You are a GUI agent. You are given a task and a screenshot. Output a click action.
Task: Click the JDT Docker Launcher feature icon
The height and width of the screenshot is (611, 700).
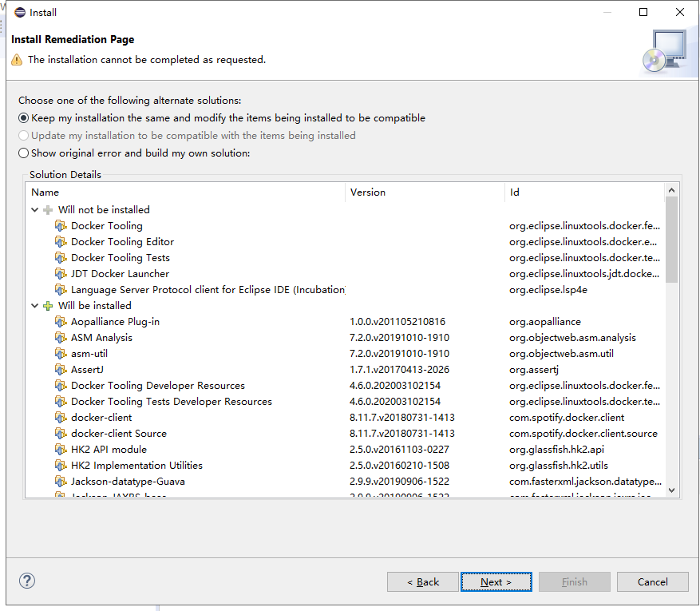[61, 274]
